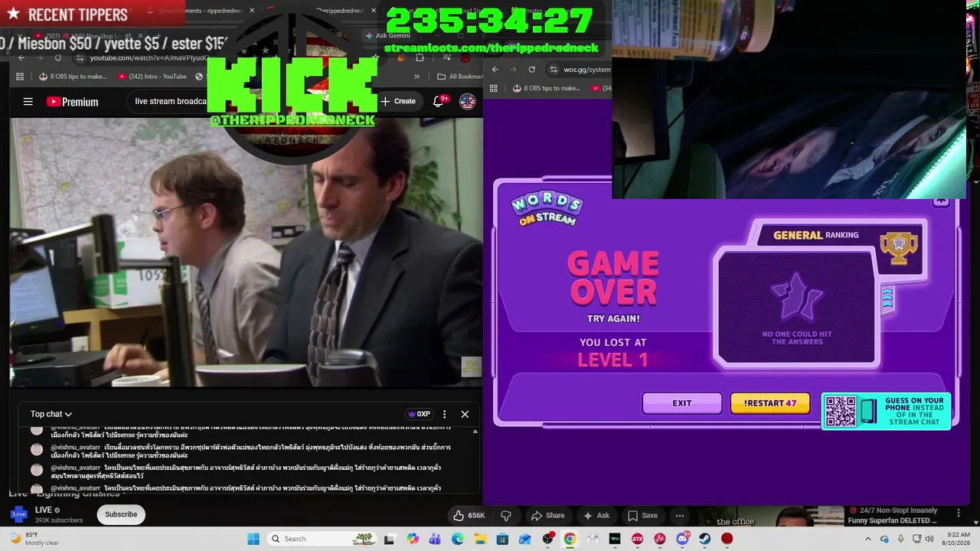Click the Office video player
Image resolution: width=980 pixels, height=551 pixels.
tap(246, 253)
